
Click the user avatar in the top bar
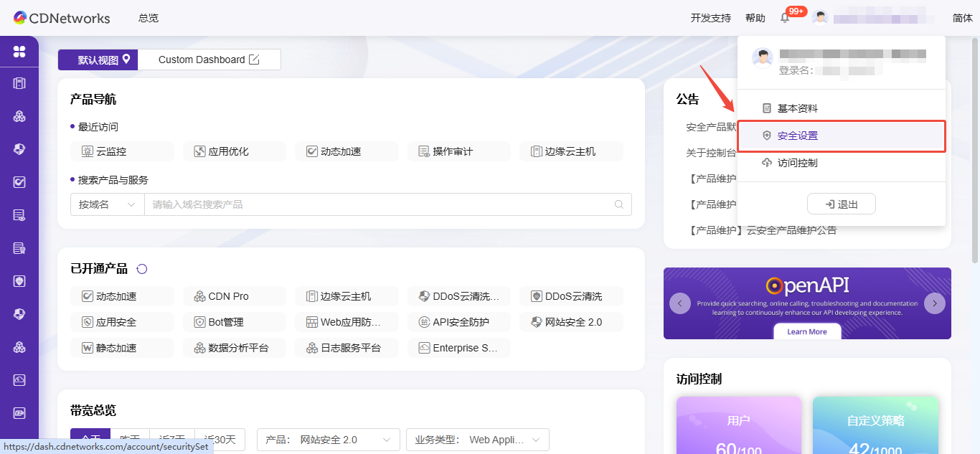[x=819, y=16]
